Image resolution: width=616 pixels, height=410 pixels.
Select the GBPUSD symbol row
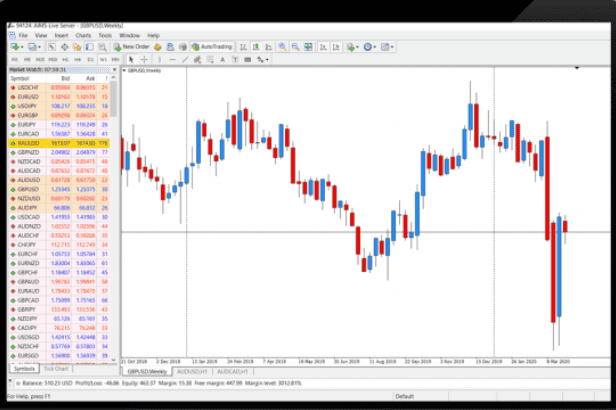coord(59,189)
